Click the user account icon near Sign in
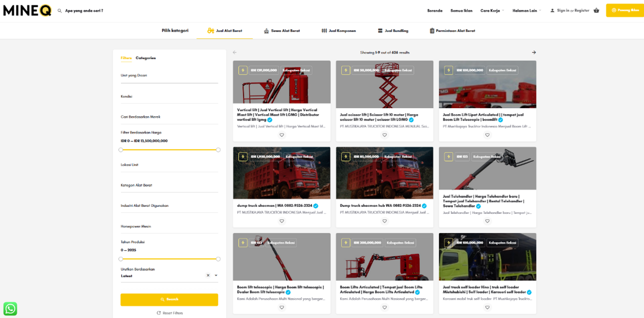This screenshot has width=644, height=318. pos(552,10)
